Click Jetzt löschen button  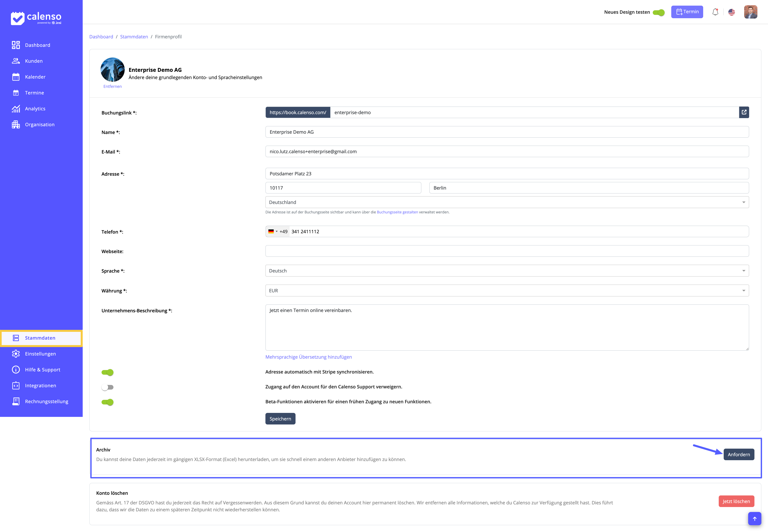pyautogui.click(x=736, y=502)
